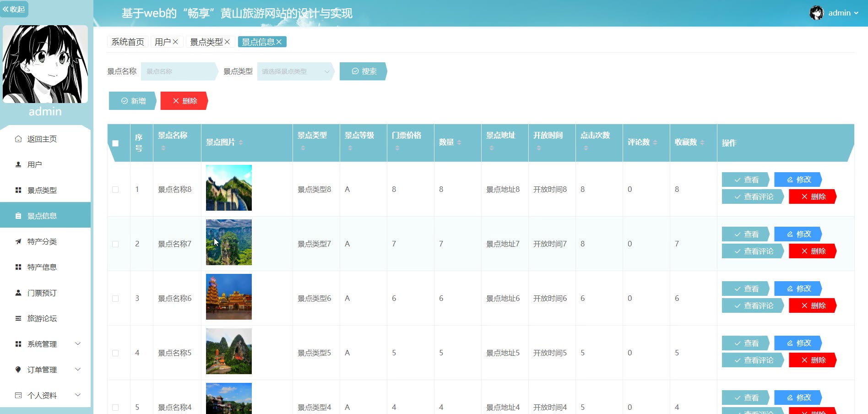Switch to the 系统首页 tab
The height and width of the screenshot is (414, 868).
[x=128, y=42]
